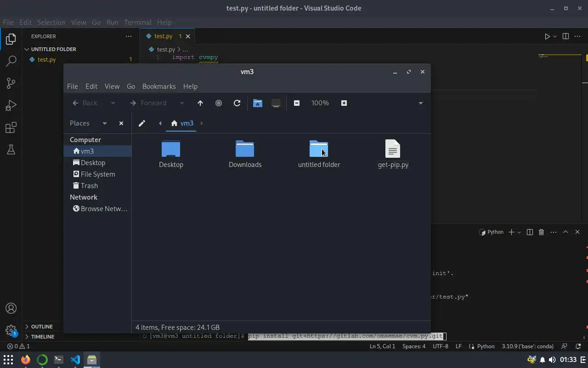This screenshot has width=588, height=368.
Task: Open file manager View menu
Action: tap(112, 86)
